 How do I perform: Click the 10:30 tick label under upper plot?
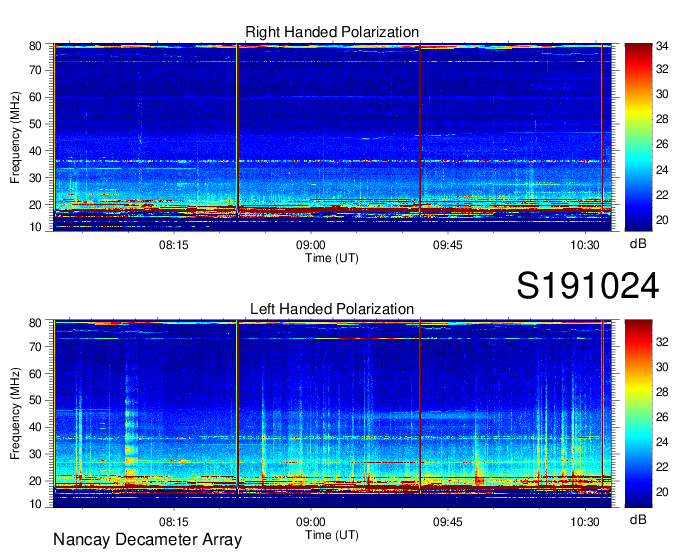(585, 245)
